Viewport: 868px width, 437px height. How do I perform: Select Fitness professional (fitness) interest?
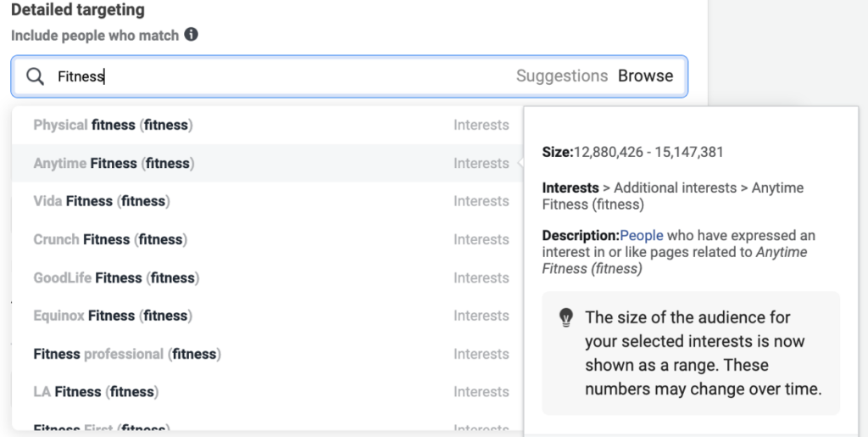coord(267,354)
